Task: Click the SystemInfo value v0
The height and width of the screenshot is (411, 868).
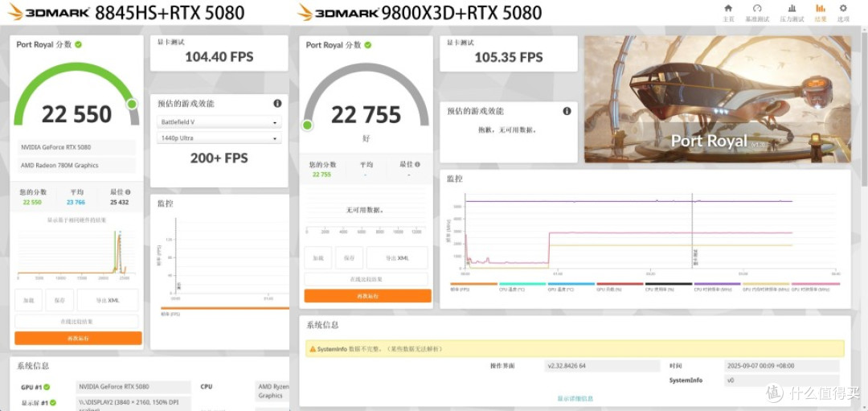Action: [782, 380]
